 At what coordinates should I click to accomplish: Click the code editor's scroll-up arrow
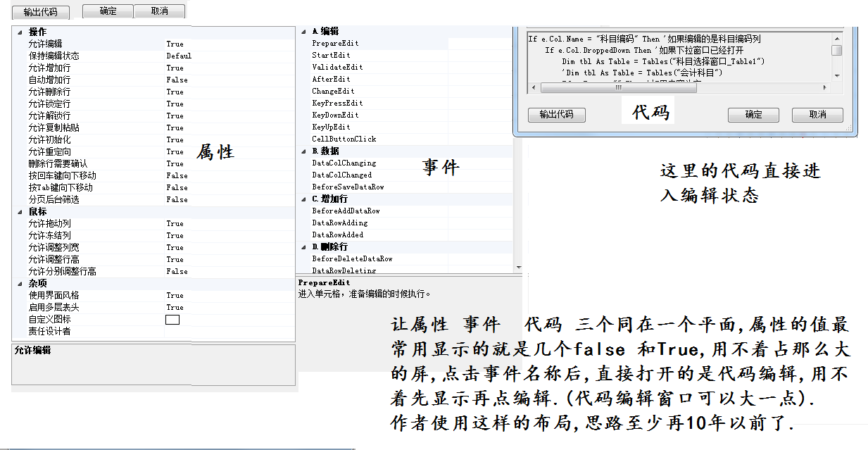(x=836, y=39)
